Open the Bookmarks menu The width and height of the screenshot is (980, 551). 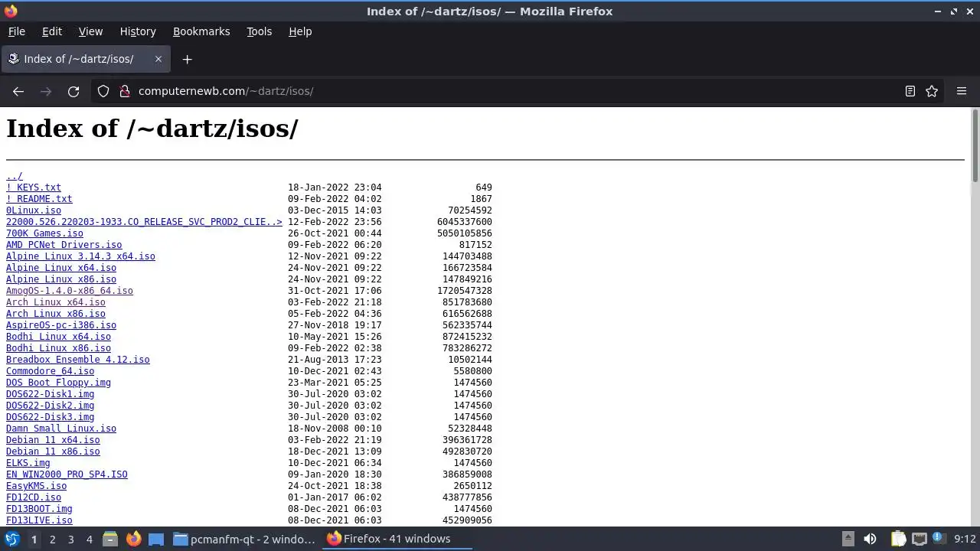pyautogui.click(x=201, y=31)
